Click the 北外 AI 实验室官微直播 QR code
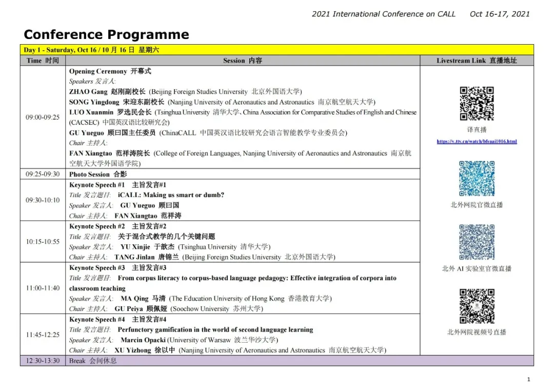The image size is (554, 392). (477, 242)
